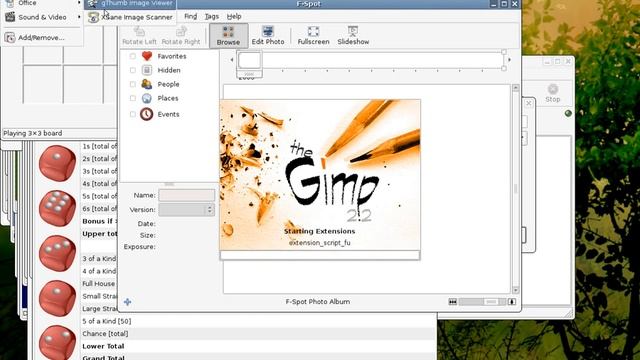This screenshot has width=640, height=360.
Task: Tick the Hidden tag checkbox
Action: tap(133, 70)
